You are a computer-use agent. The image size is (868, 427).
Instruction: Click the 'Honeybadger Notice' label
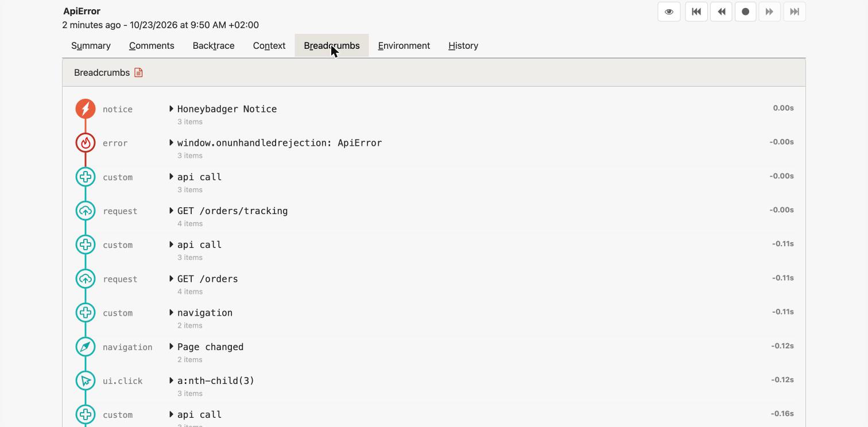point(227,109)
